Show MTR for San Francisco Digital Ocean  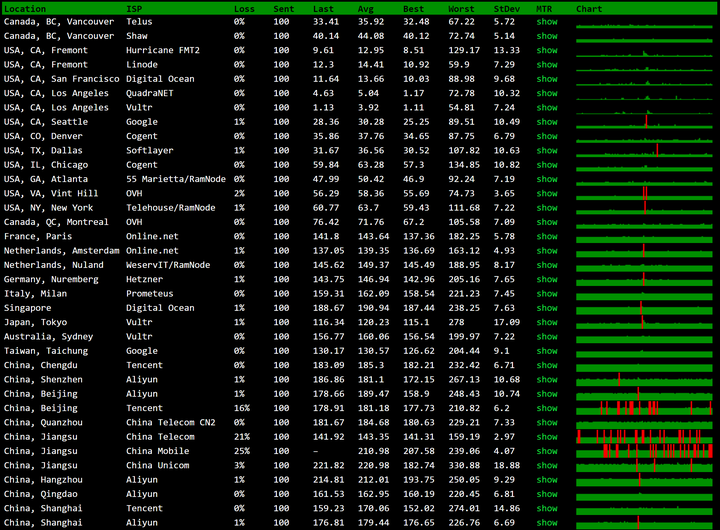pos(547,79)
